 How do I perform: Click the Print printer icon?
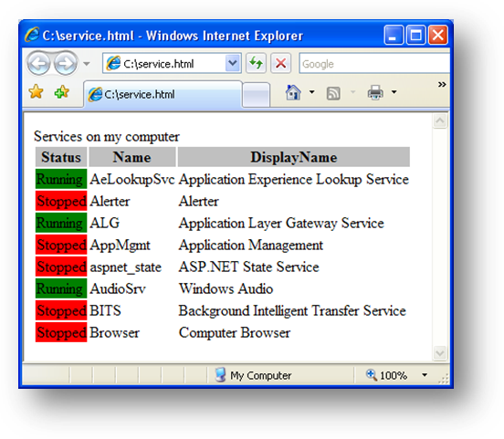[x=375, y=93]
